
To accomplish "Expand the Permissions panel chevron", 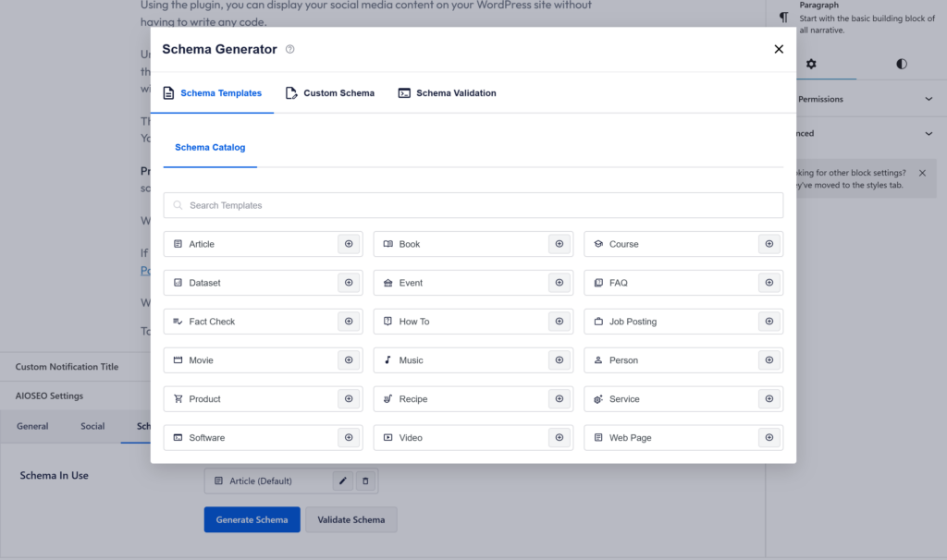I will coord(929,99).
